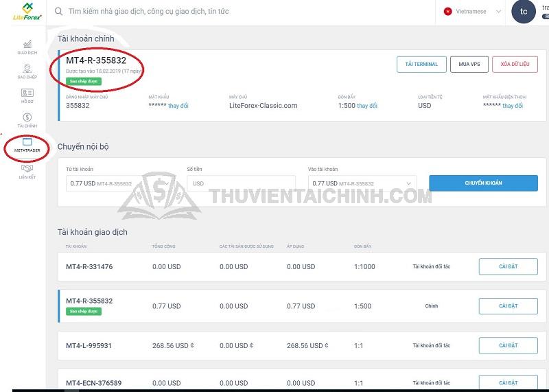Open the Giao Dịch sidebar section
The width and height of the screenshot is (549, 392).
click(x=27, y=47)
